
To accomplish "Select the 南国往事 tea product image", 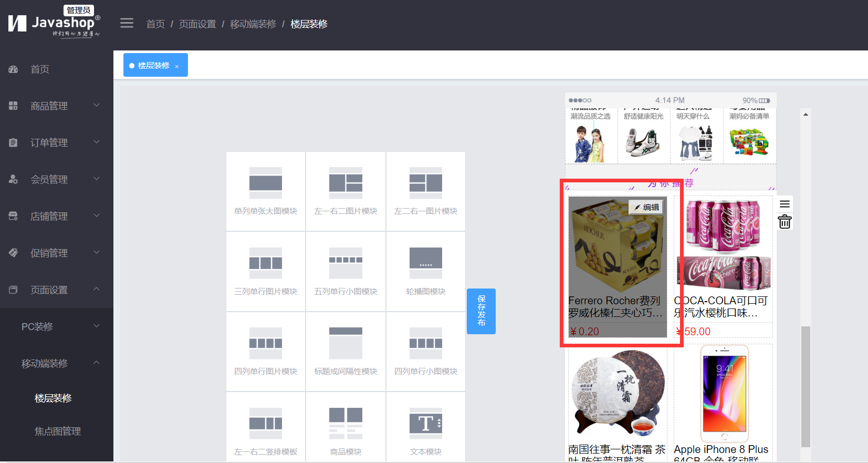I will point(618,394).
